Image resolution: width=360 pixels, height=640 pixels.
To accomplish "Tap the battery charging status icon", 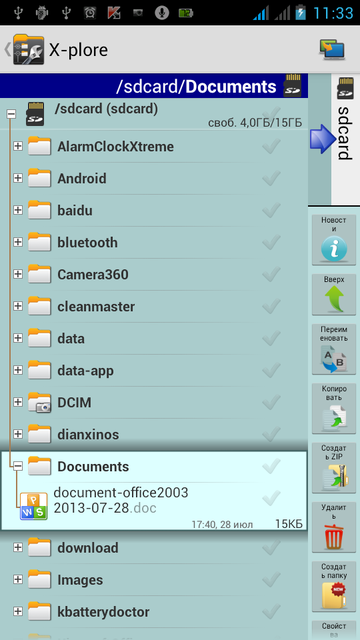I will click(x=301, y=12).
